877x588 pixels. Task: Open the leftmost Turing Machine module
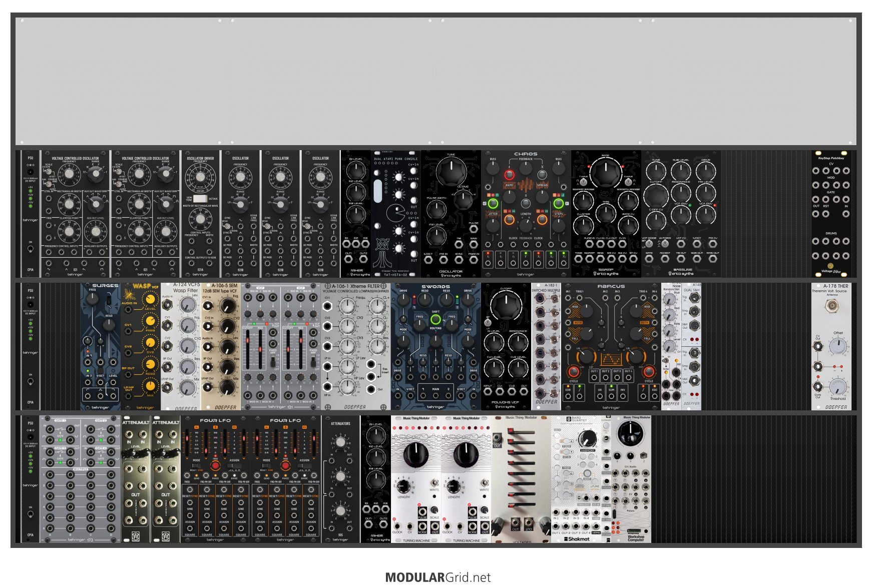coord(416,479)
